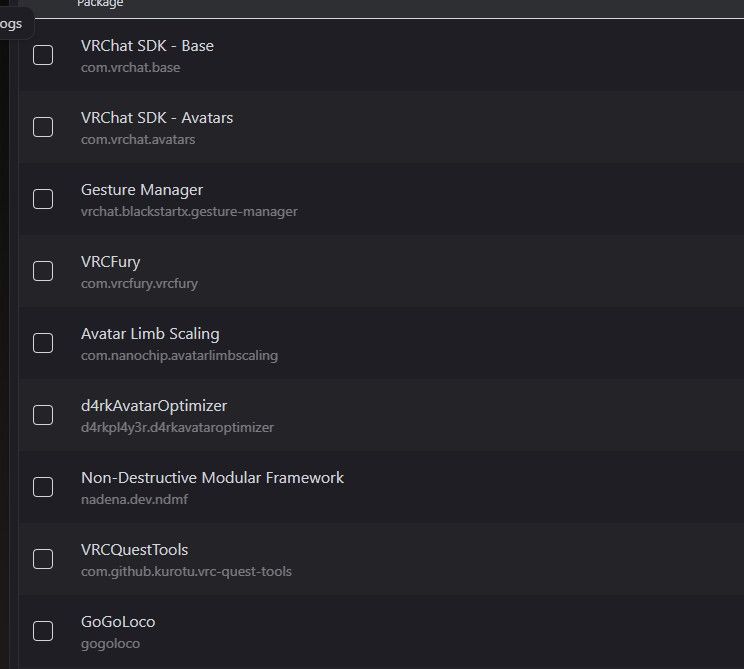Click the 'd4rkAvatarOptimizer' package name
The width and height of the screenshot is (744, 669).
154,406
